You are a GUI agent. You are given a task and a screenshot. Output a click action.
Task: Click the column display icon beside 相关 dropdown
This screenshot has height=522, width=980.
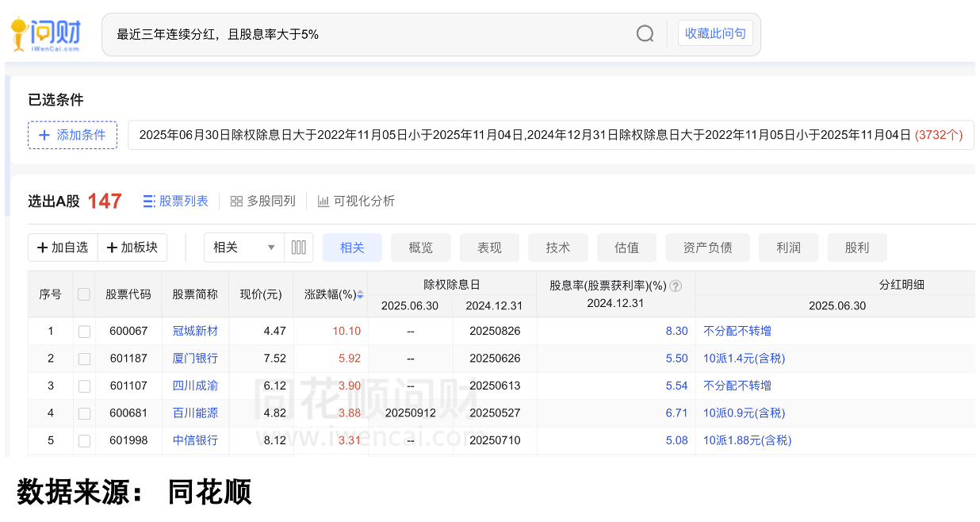[x=298, y=248]
